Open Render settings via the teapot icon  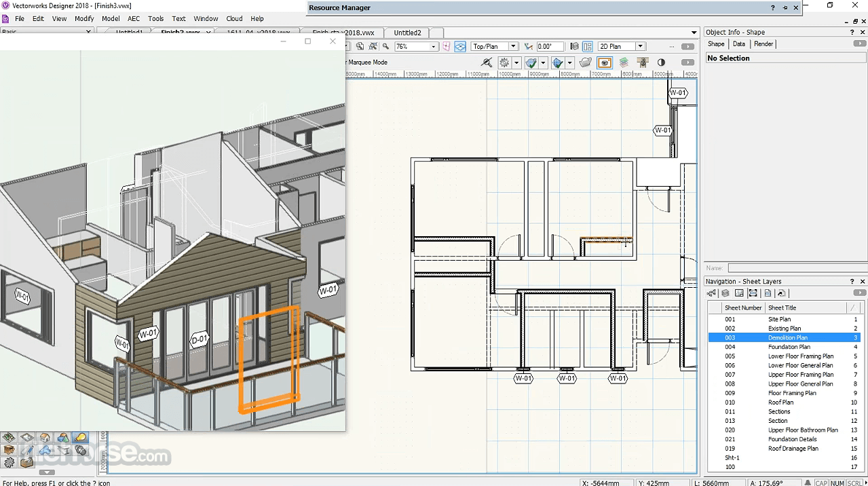point(585,62)
